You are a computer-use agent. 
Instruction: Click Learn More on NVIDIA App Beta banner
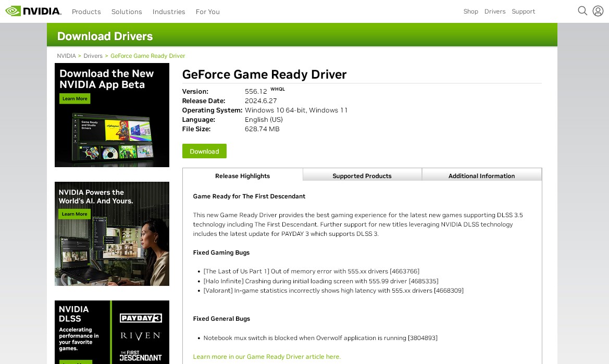[x=75, y=98]
